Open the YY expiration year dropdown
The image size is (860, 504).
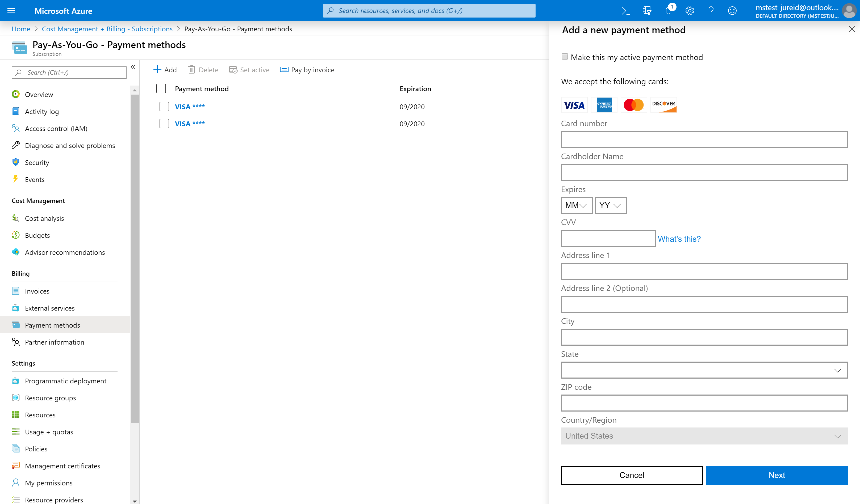pos(611,205)
